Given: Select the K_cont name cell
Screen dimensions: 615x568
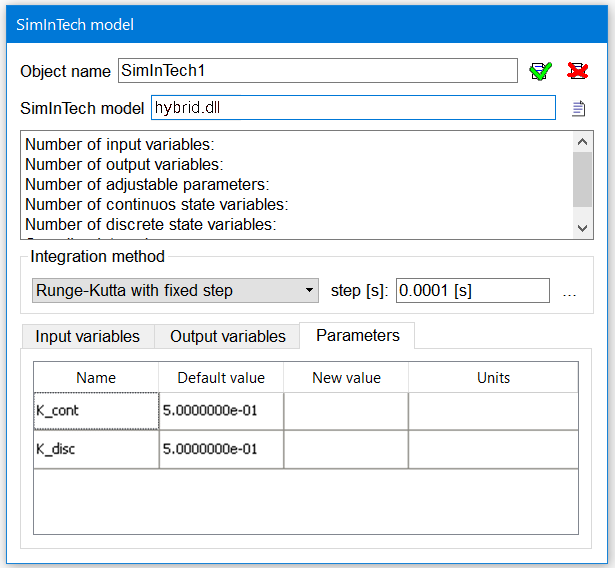Looking at the screenshot, I should click(96, 411).
